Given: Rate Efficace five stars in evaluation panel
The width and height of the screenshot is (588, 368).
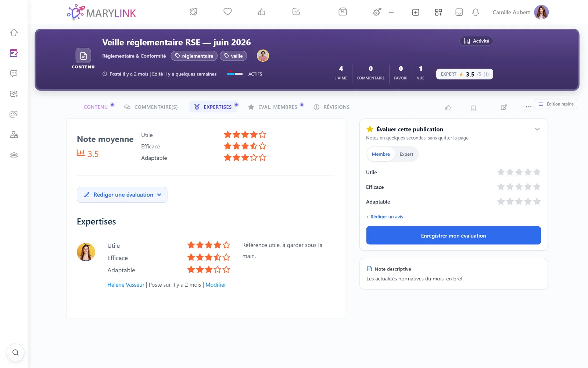Looking at the screenshot, I should (x=537, y=187).
